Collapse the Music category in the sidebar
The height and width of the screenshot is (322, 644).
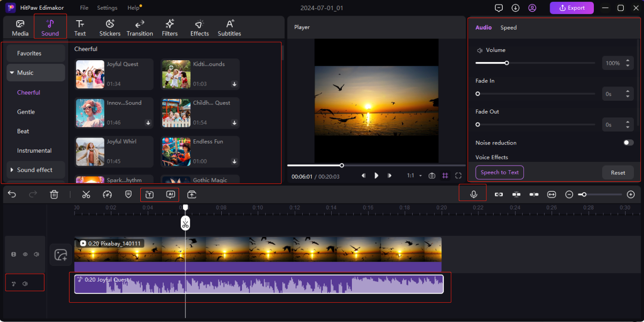pos(11,72)
